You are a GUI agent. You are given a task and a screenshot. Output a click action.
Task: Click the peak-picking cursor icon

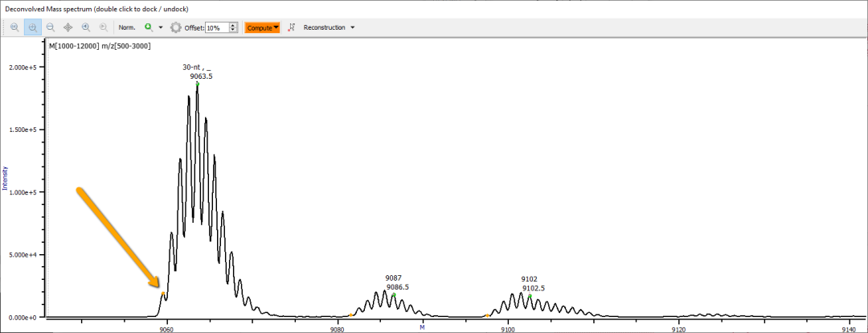(293, 27)
